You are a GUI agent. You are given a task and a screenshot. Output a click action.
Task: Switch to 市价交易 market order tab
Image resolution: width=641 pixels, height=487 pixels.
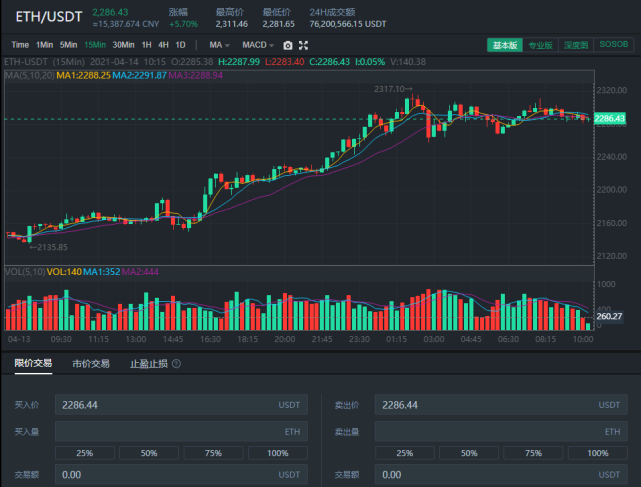(x=91, y=364)
